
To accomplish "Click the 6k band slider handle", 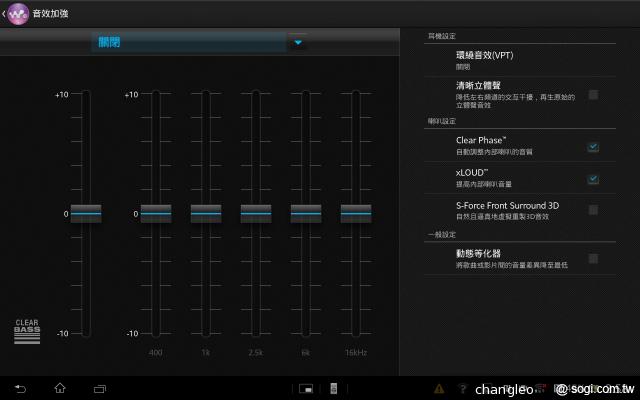I will coord(306,213).
